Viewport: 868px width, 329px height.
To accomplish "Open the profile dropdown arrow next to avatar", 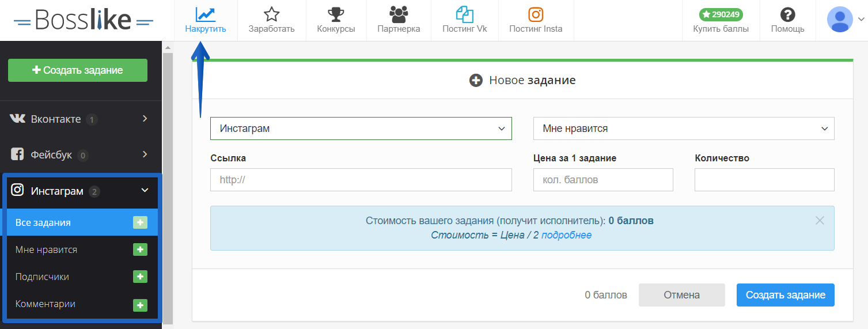I will [x=861, y=20].
